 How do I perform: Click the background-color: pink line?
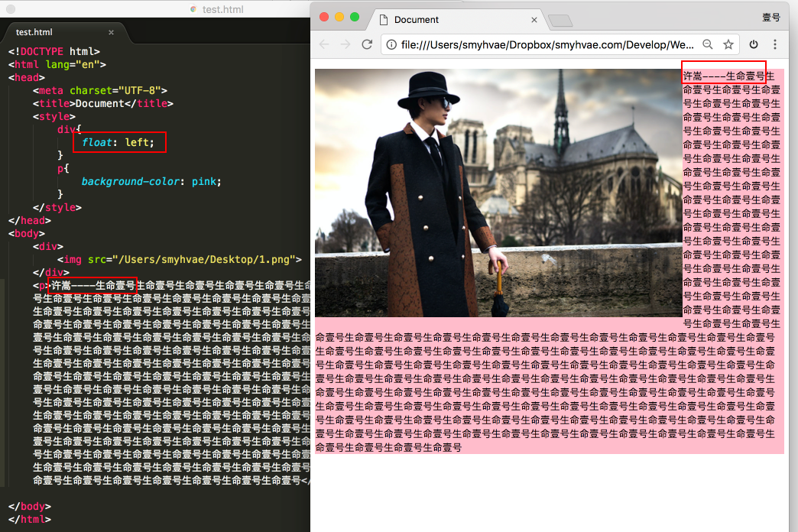click(x=151, y=182)
